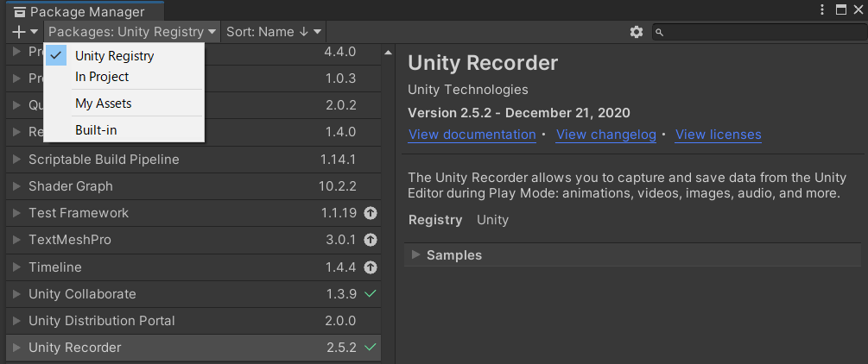The width and height of the screenshot is (868, 364).
Task: Click the update arrow icon beside TextMeshPro
Action: pos(371,240)
